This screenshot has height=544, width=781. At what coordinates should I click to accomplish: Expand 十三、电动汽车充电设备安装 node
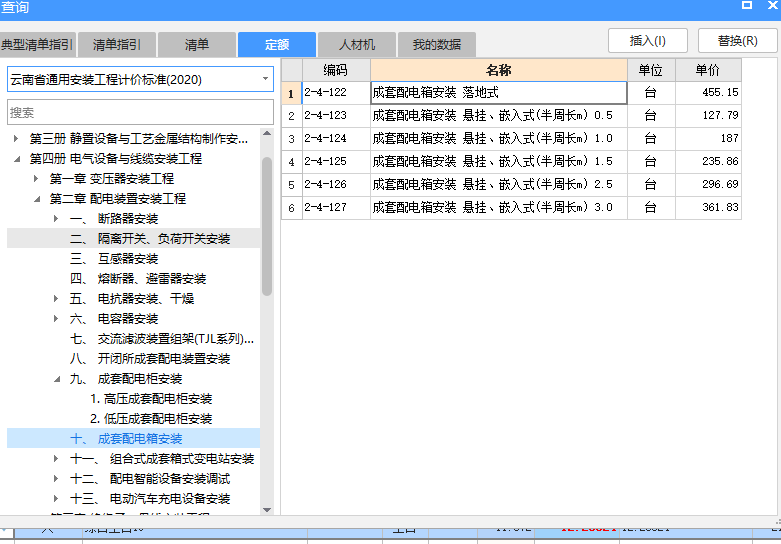coord(56,498)
